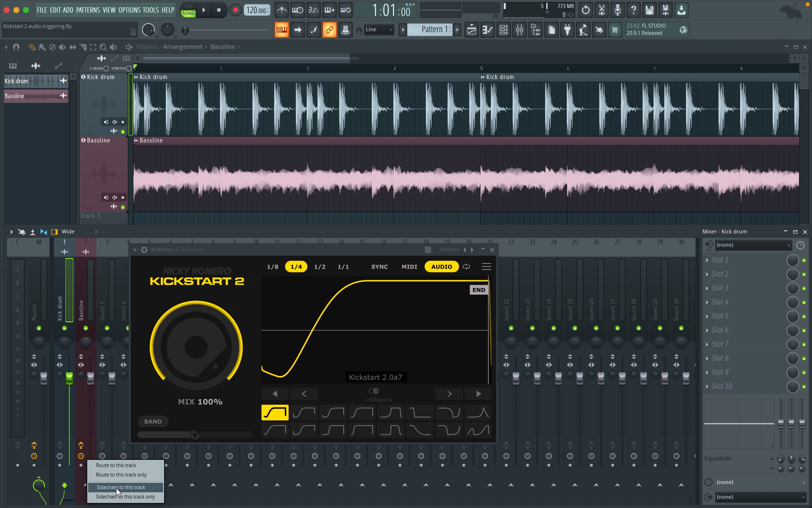Viewport: 812px width, 508px height.
Task: Mute the Insert 22 mixer track
Action: click(x=511, y=328)
